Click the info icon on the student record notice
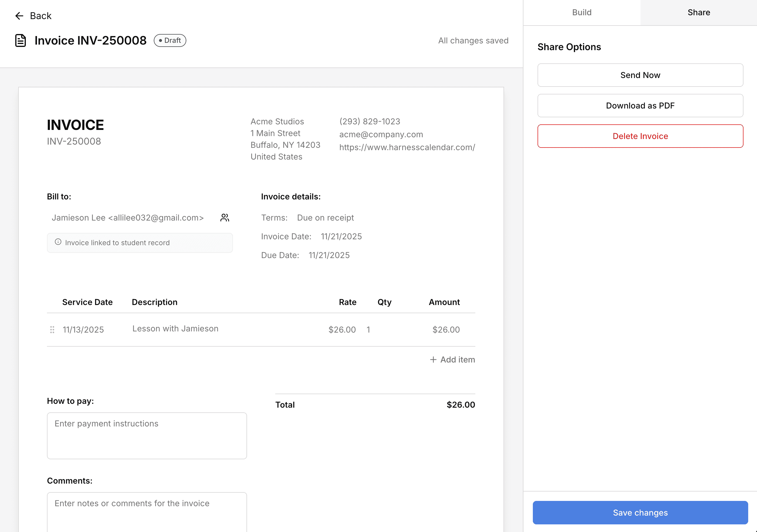Viewport: 757px width, 532px height. pos(58,242)
